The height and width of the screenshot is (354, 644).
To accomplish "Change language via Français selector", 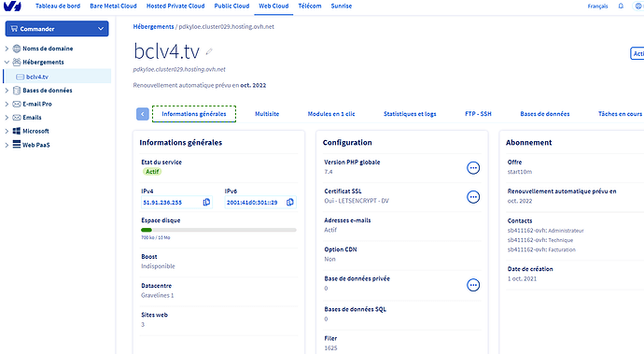I will pyautogui.click(x=597, y=7).
